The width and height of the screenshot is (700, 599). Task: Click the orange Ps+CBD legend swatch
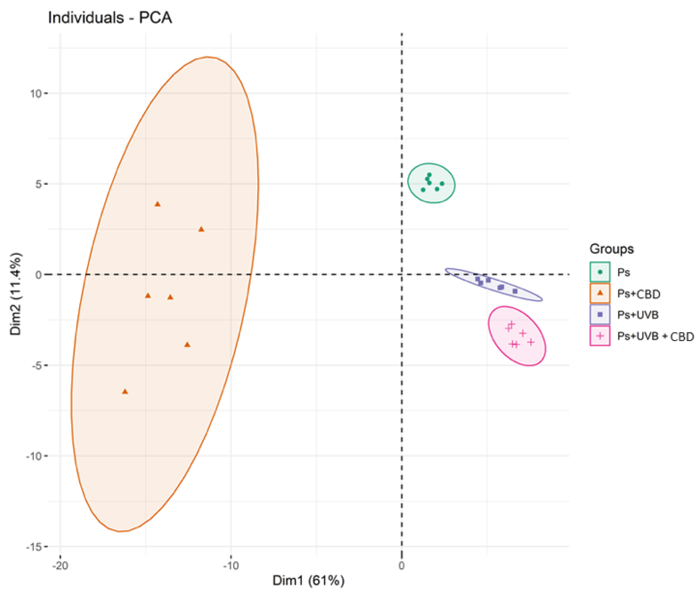[600, 293]
